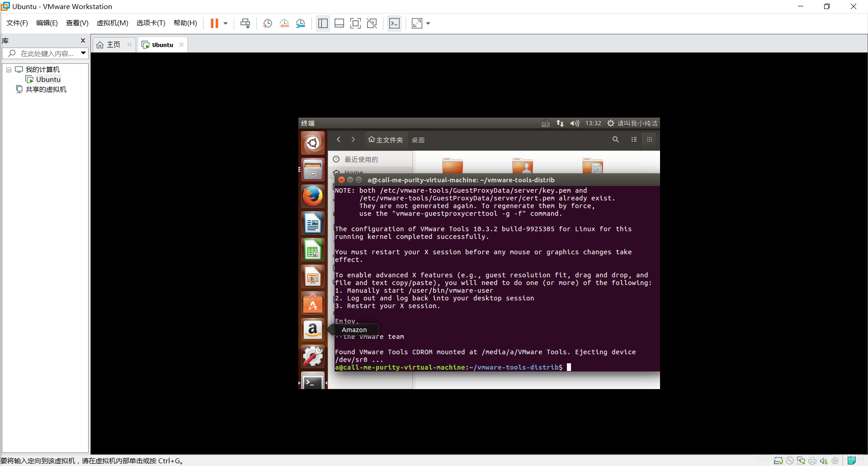Viewport: 868px width, 466px height.
Task: Send Ctrl+Alt+Del to the VM
Action: coord(245,24)
